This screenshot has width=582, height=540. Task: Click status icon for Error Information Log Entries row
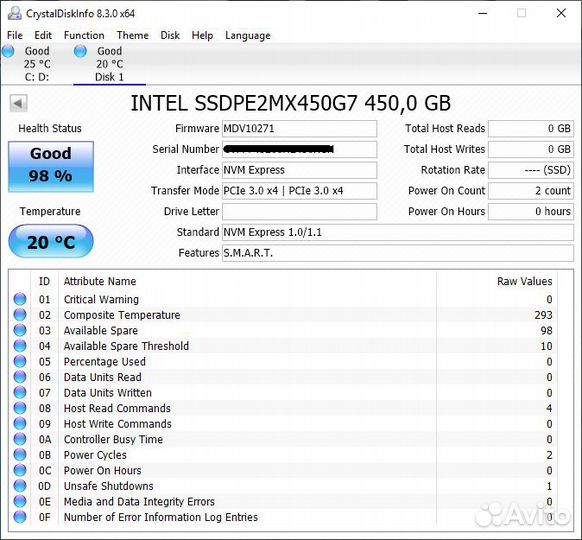tap(20, 517)
